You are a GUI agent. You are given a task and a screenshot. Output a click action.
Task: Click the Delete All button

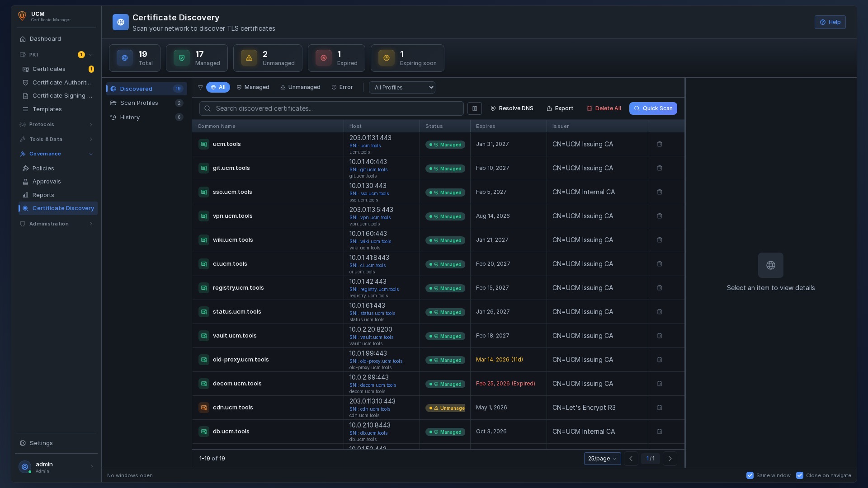pos(604,108)
